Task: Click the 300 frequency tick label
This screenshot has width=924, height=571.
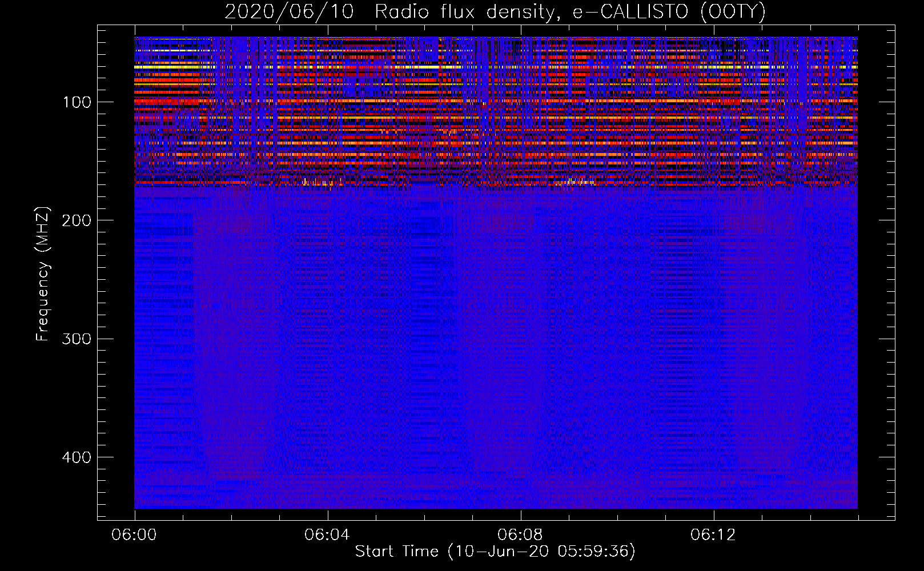Action: click(77, 339)
